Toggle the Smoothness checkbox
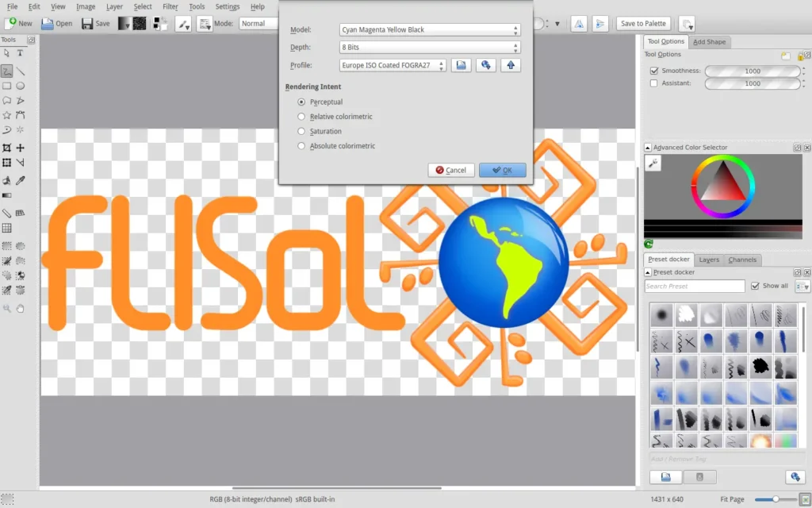The width and height of the screenshot is (812, 508). pyautogui.click(x=654, y=71)
